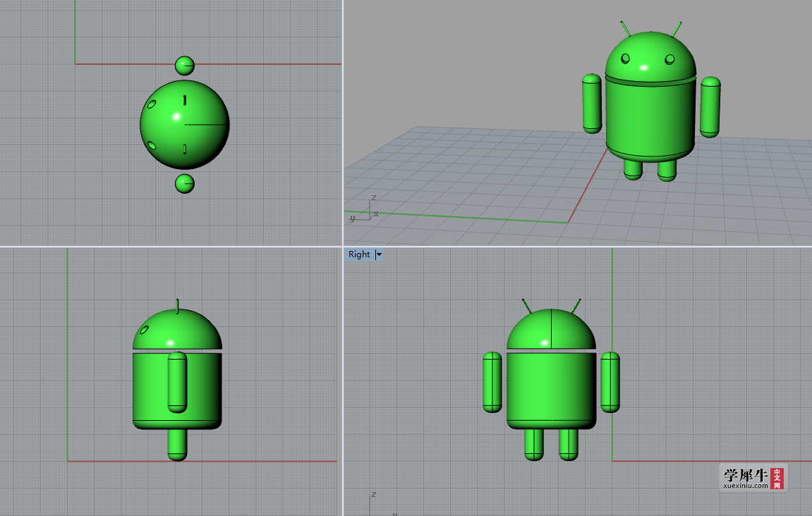Click the viewer's-left antenna in the Right viewport
This screenshot has height=516, width=812.
(x=527, y=306)
